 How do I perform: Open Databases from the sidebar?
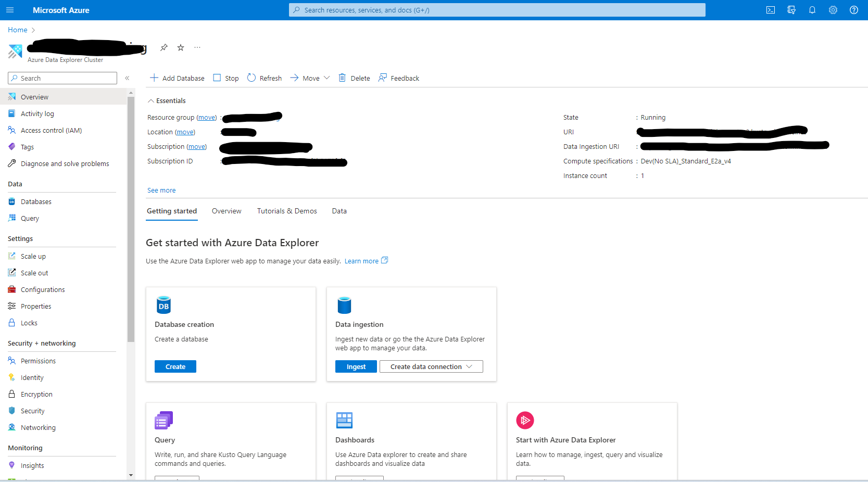tap(36, 201)
